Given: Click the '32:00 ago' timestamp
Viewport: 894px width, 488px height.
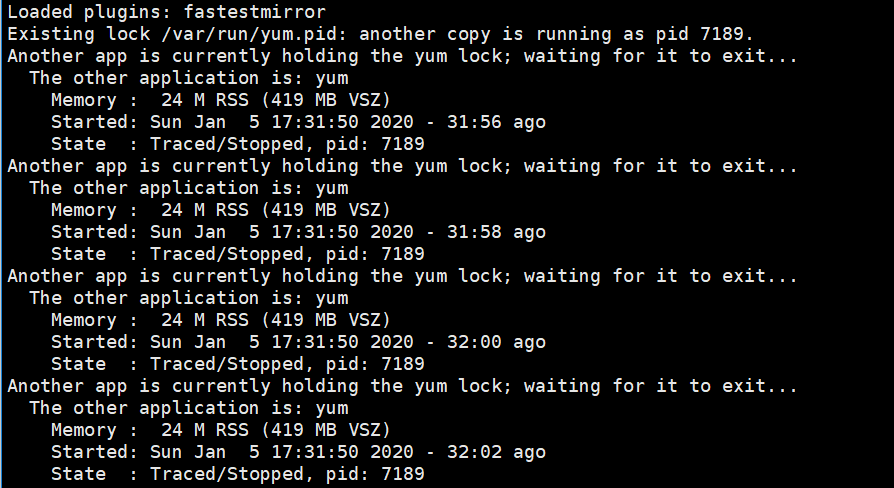Looking at the screenshot, I should tap(496, 342).
